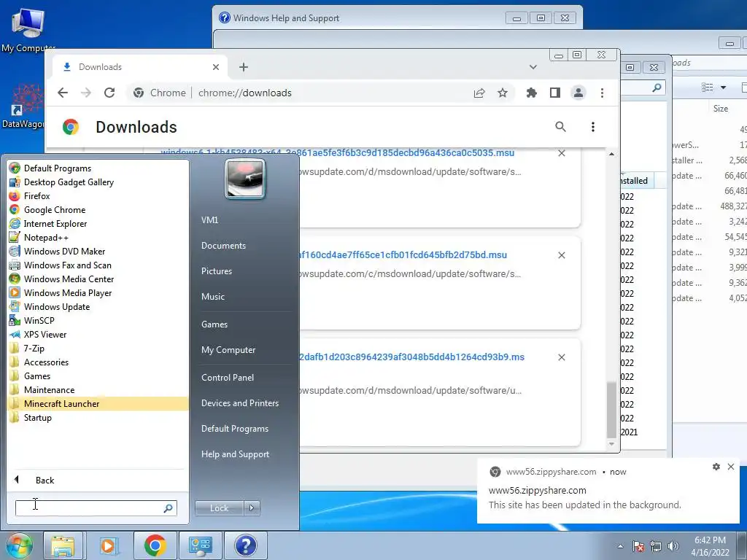The image size is (747, 560).
Task: Open the zippyshare notification settings gear
Action: coord(716,467)
